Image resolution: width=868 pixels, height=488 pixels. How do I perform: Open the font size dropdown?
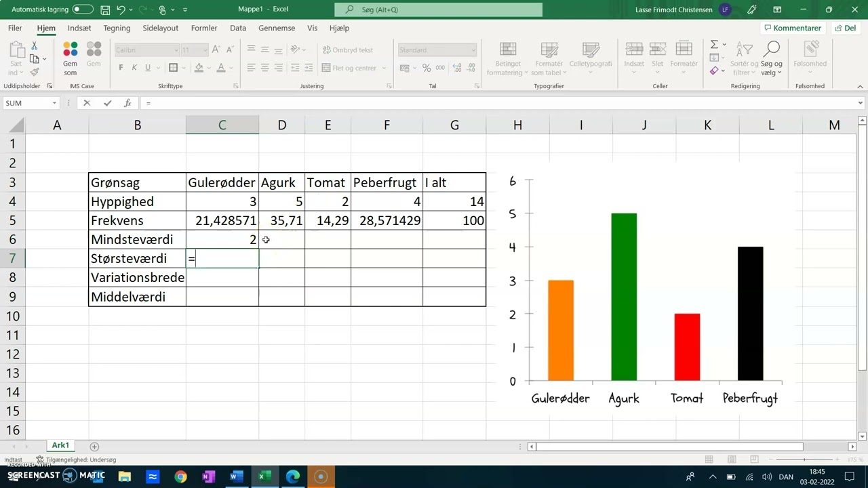pyautogui.click(x=205, y=50)
